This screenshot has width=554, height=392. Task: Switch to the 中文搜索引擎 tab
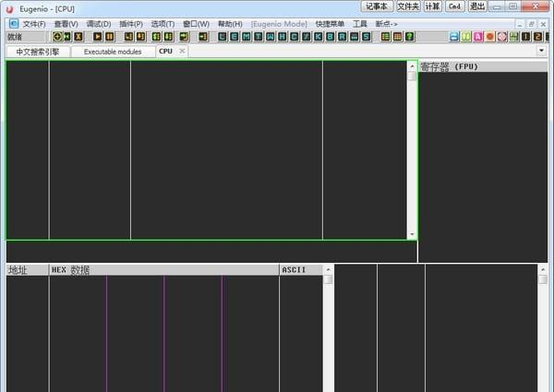coord(38,52)
